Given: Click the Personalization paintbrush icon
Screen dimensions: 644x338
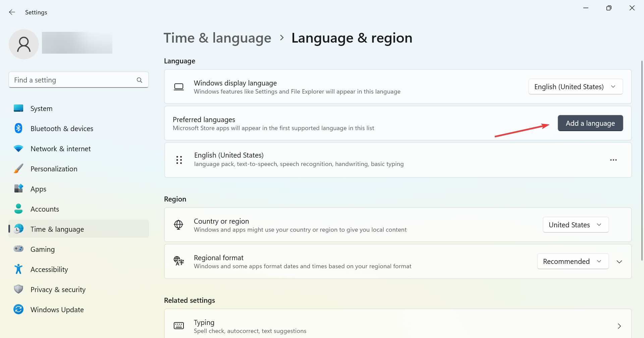Looking at the screenshot, I should (x=18, y=168).
